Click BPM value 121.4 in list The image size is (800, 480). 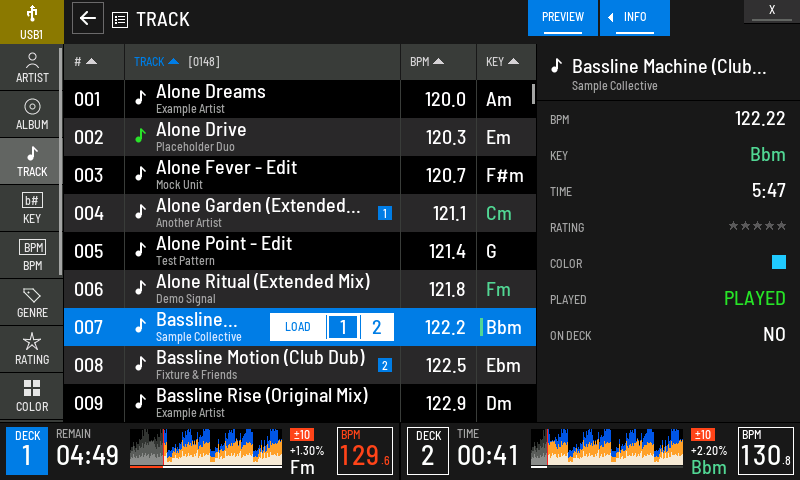coord(447,251)
